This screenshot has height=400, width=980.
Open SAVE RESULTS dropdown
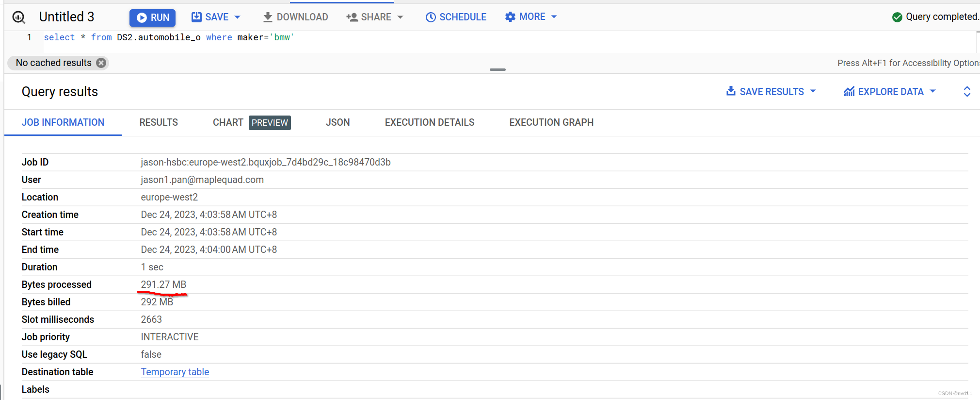coord(771,91)
